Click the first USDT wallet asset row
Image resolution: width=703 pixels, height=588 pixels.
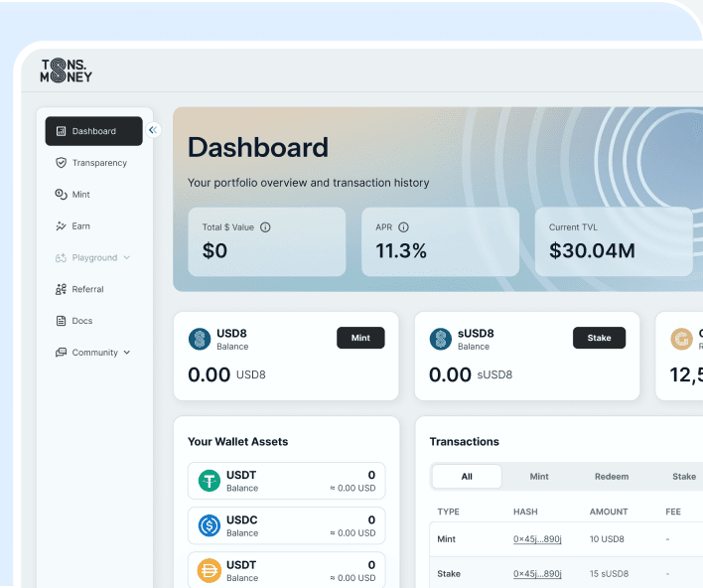click(x=287, y=481)
